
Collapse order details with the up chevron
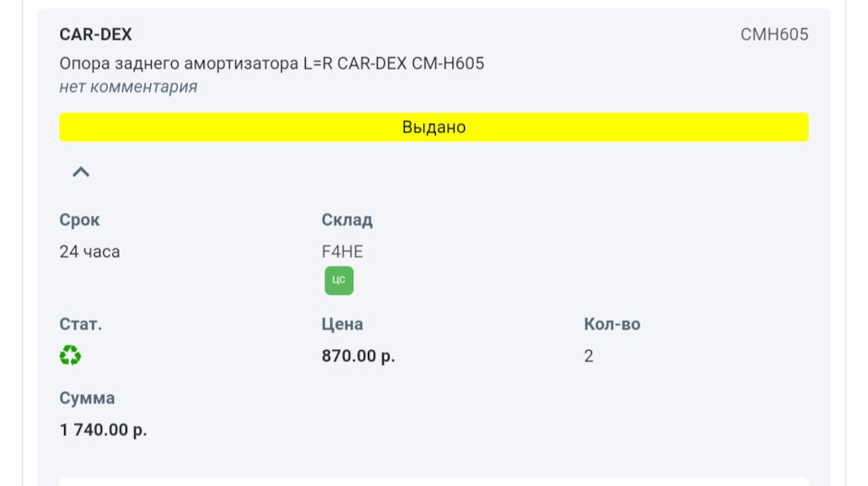(81, 172)
